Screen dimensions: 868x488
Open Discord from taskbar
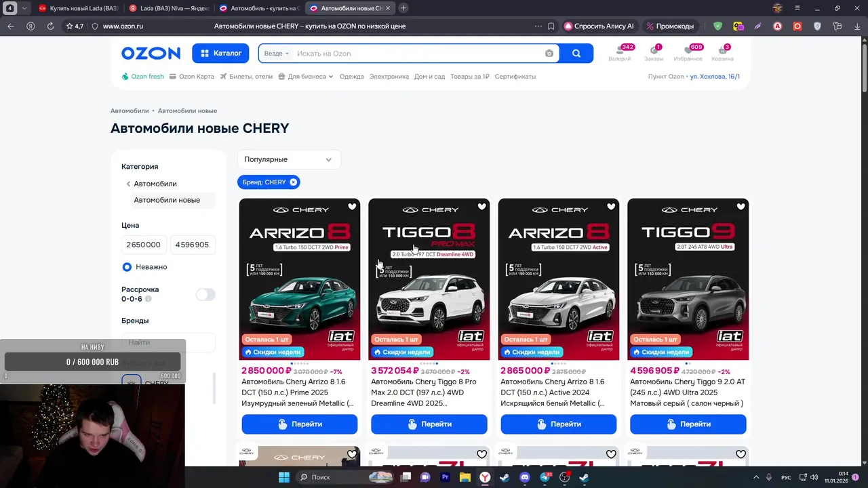point(524,477)
